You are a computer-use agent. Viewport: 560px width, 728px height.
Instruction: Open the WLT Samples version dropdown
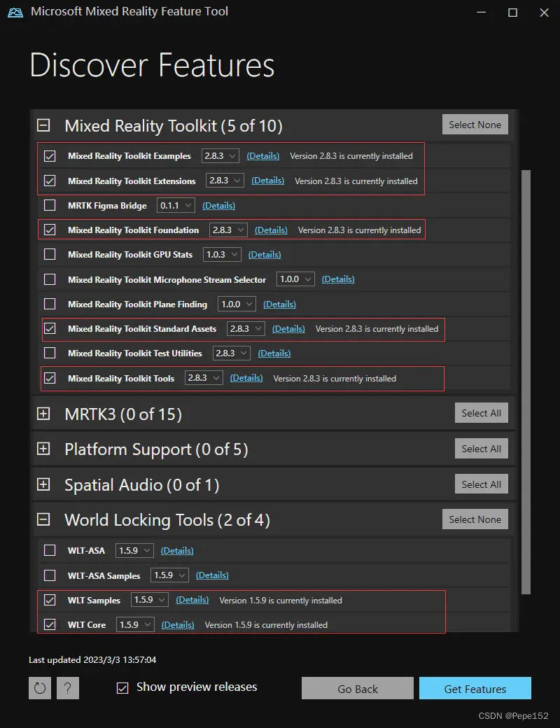(x=149, y=600)
